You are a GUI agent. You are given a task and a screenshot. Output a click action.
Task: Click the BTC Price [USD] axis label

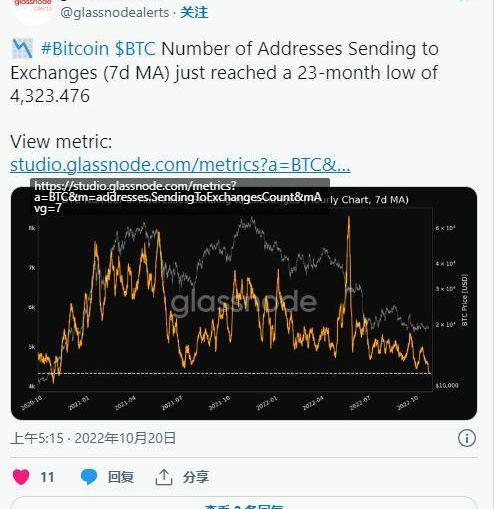point(465,300)
